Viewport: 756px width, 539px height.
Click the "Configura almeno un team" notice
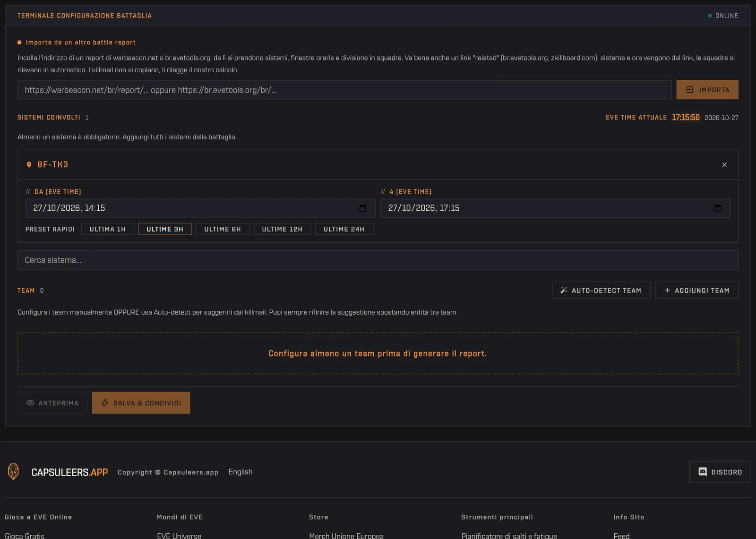click(x=378, y=353)
